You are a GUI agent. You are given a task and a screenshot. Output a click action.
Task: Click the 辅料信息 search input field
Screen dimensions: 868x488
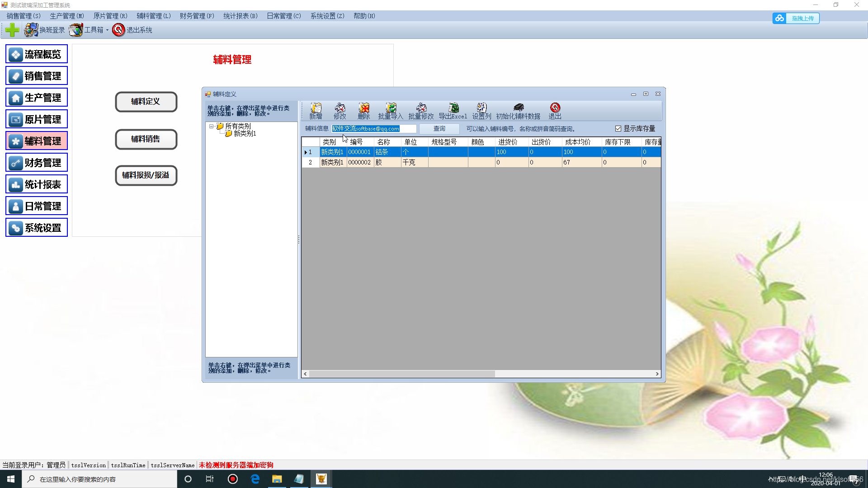coord(373,129)
